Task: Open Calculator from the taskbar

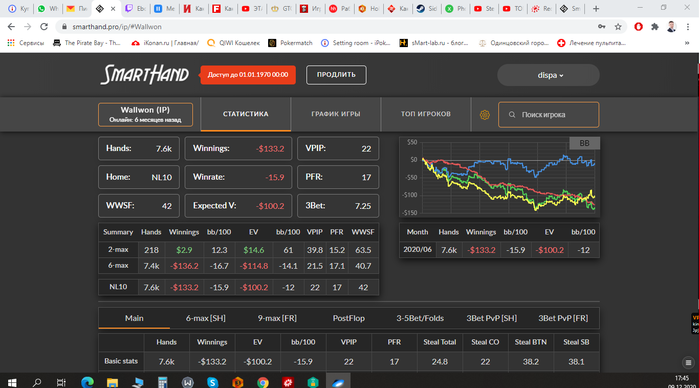Action: click(162, 382)
